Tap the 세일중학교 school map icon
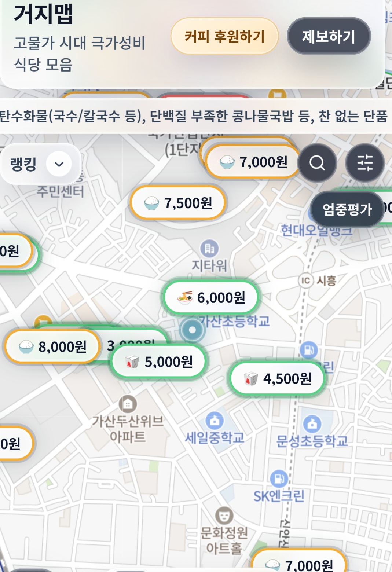This screenshot has width=392, height=572. (215, 421)
